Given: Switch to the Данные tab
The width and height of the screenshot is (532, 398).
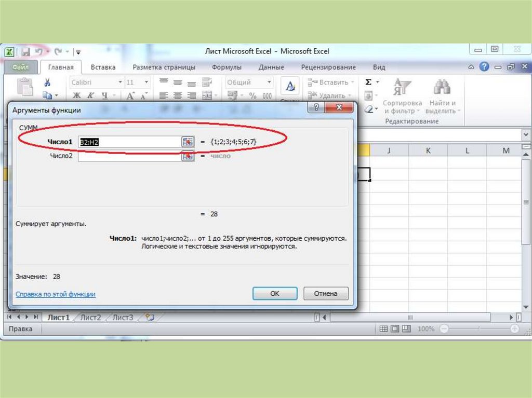Looking at the screenshot, I should pyautogui.click(x=271, y=67).
